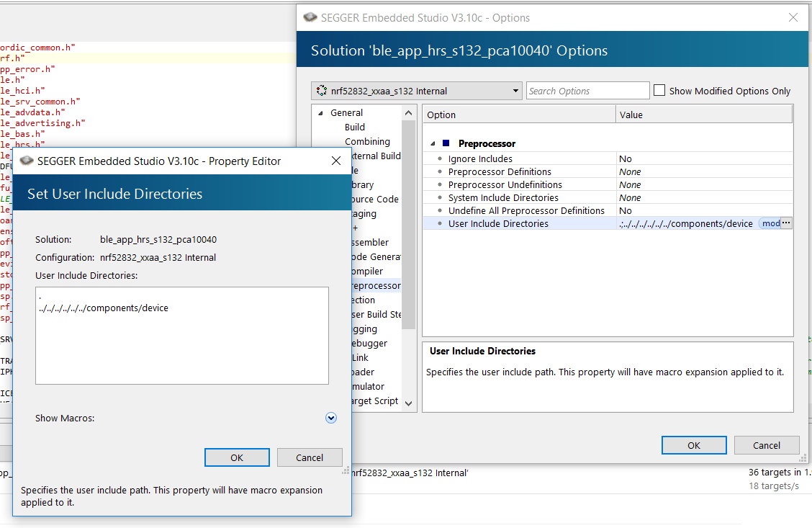Select the Build category in tree

tap(355, 127)
